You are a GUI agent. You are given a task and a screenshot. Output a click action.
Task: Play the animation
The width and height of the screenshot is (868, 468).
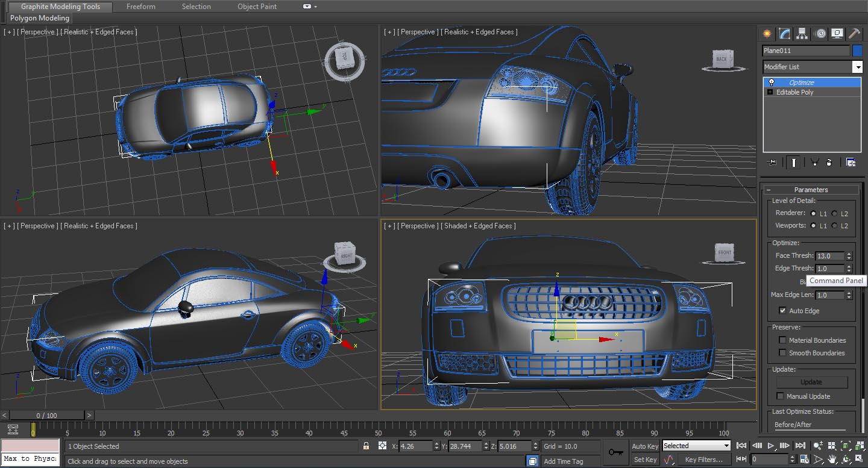771,446
